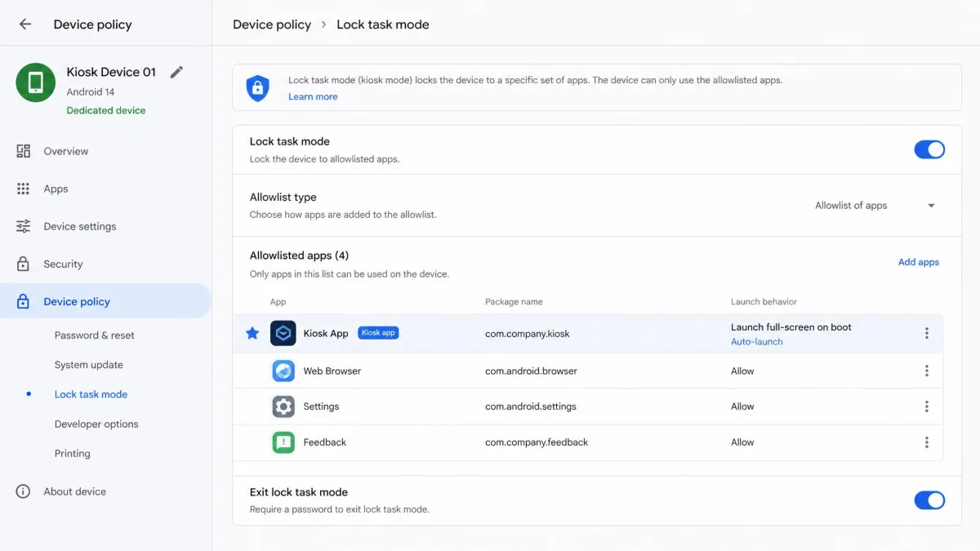This screenshot has width=980, height=551.
Task: Click the Auto-launch link for Kiosk App
Action: 757,342
